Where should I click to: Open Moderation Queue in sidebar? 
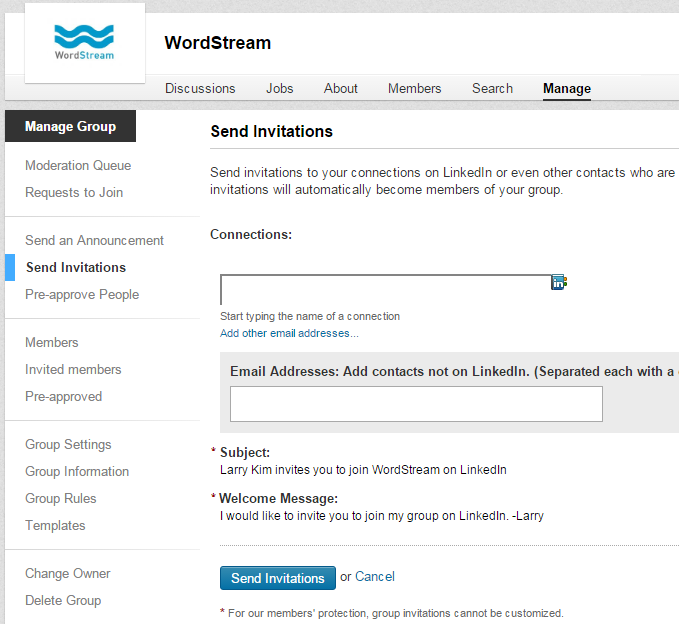[78, 165]
